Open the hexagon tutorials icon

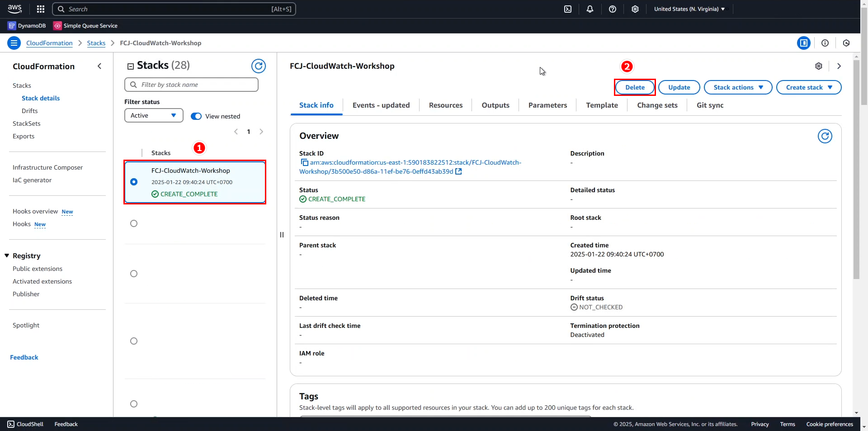(846, 43)
